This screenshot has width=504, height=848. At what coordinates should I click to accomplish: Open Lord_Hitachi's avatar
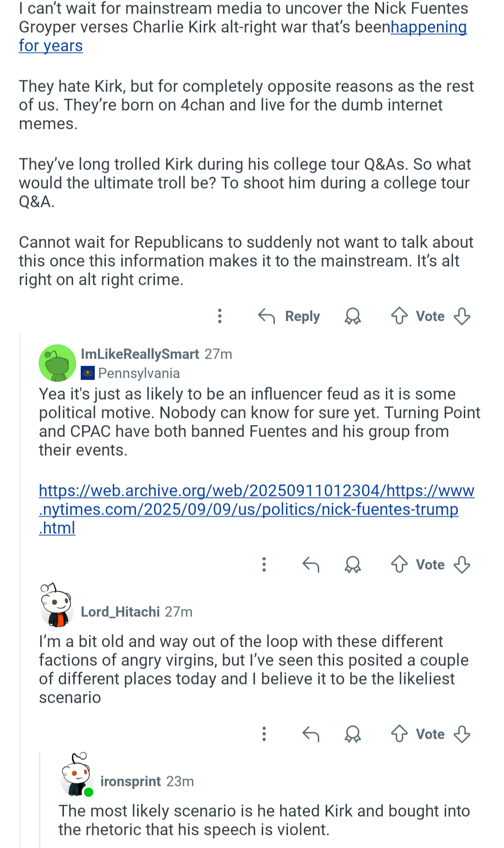tap(57, 606)
